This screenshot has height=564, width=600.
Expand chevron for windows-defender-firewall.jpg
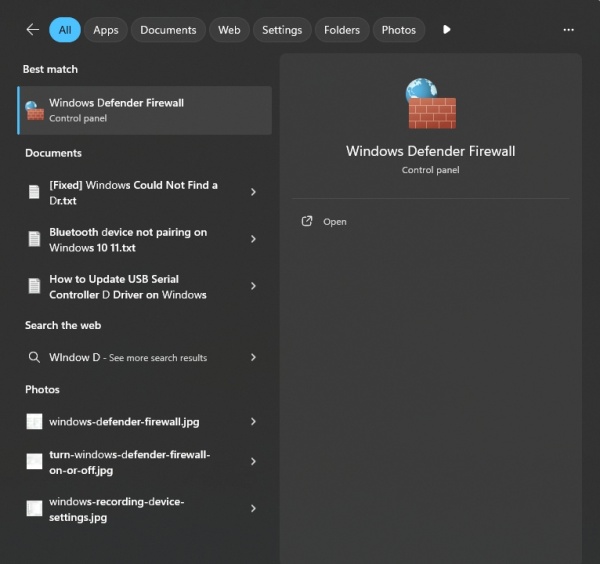[x=253, y=422]
